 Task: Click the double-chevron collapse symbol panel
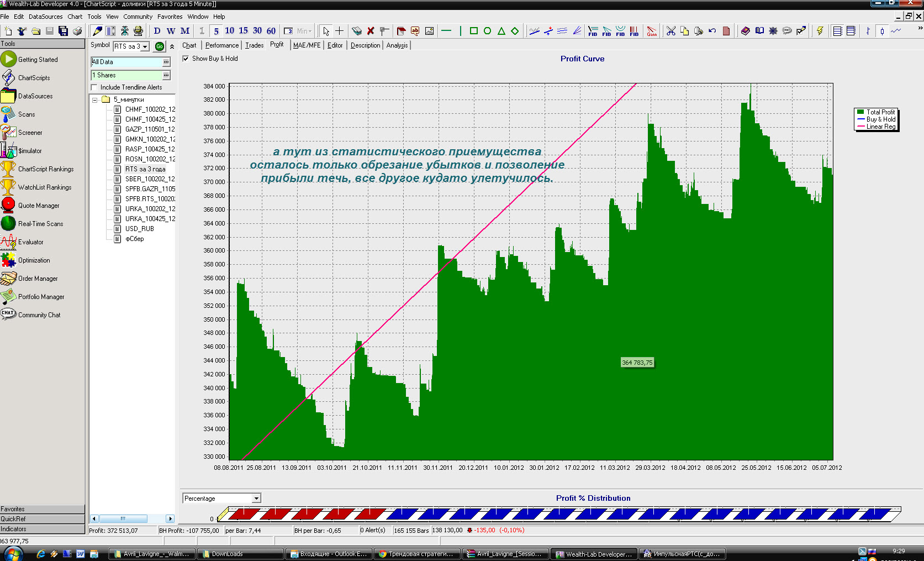click(172, 46)
